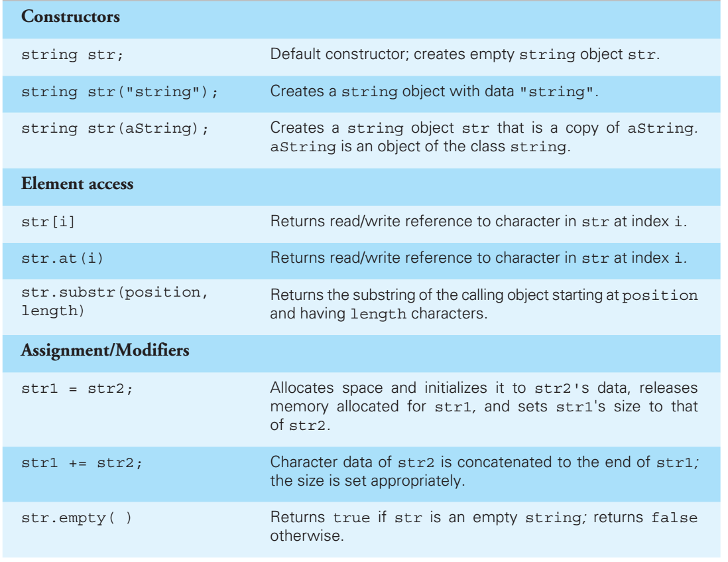Click the str.substr(position, length) entry
728x562 pixels.
115,301
